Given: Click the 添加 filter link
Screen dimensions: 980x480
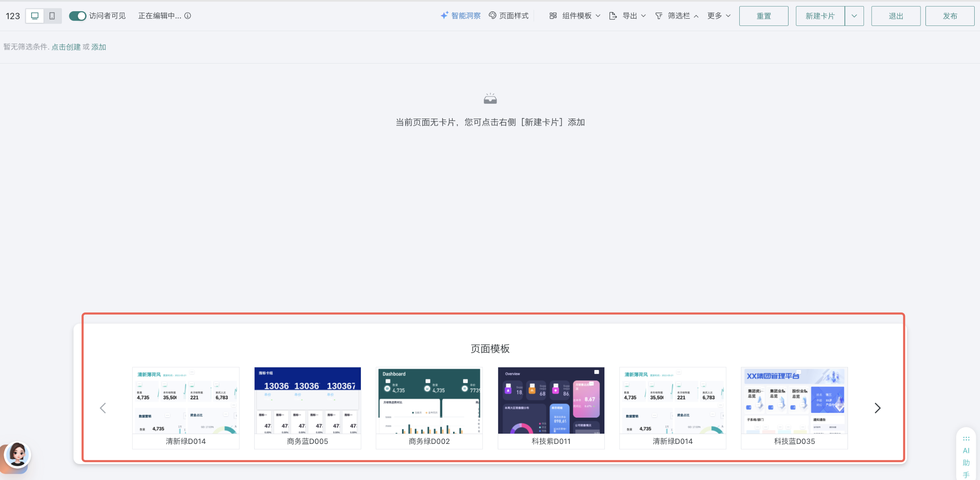Looking at the screenshot, I should [98, 47].
